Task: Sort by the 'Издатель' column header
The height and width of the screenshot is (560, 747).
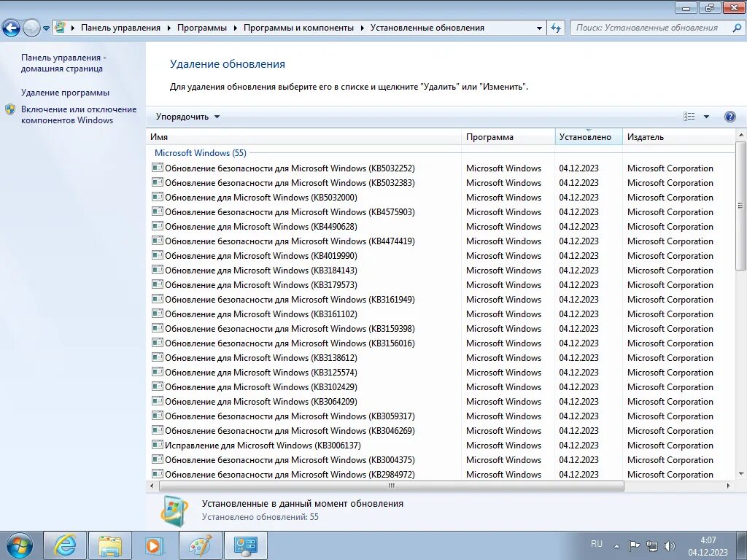Action: click(679, 136)
